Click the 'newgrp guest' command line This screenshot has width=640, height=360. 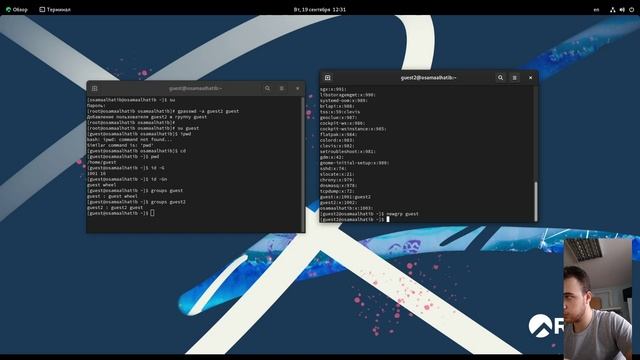369,214
